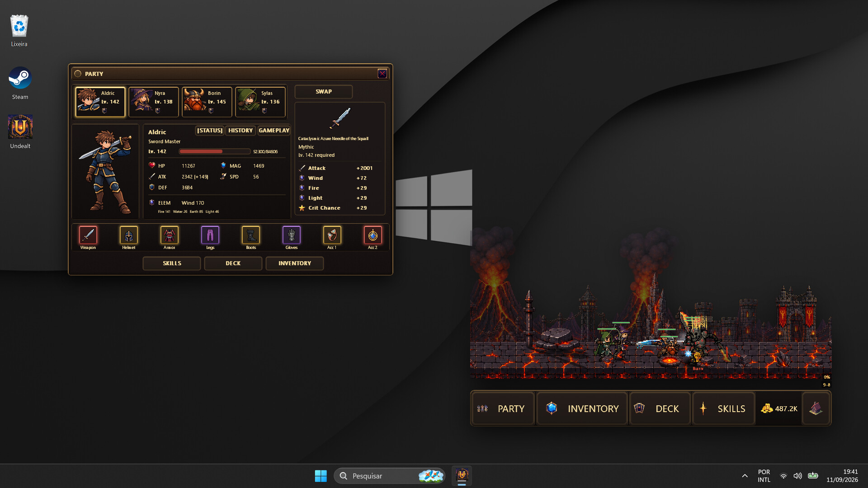This screenshot has height=488, width=868.
Task: Click Aldric's red experience progress bar
Action: coord(215,152)
